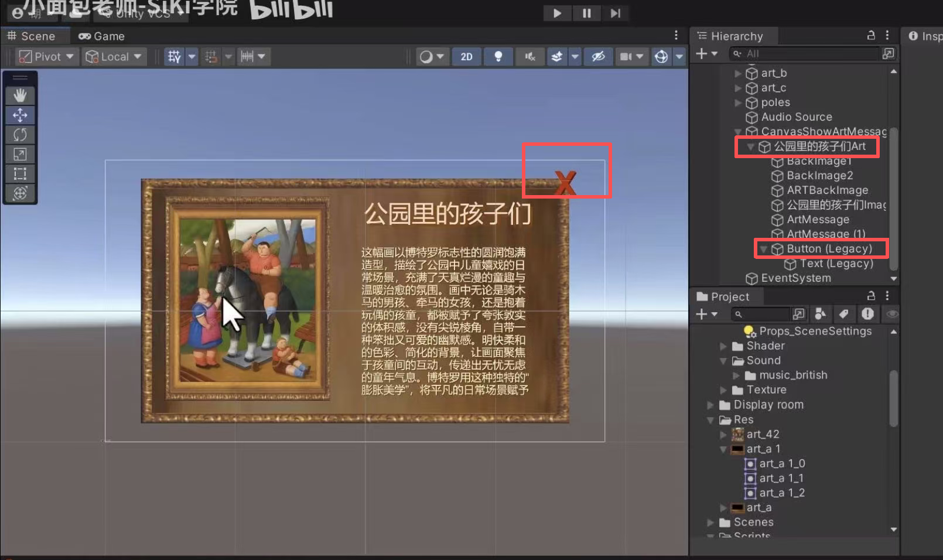Toggle grid snapping icon

211,56
